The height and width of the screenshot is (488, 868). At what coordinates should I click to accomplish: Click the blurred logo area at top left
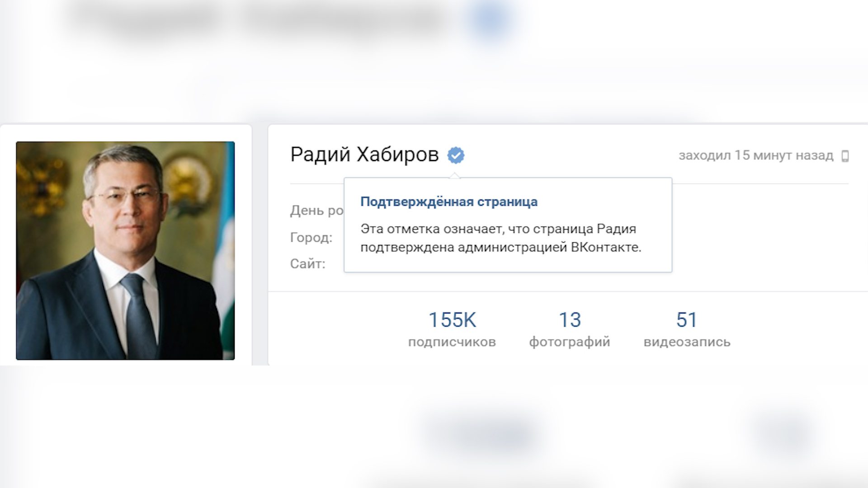coord(145,20)
